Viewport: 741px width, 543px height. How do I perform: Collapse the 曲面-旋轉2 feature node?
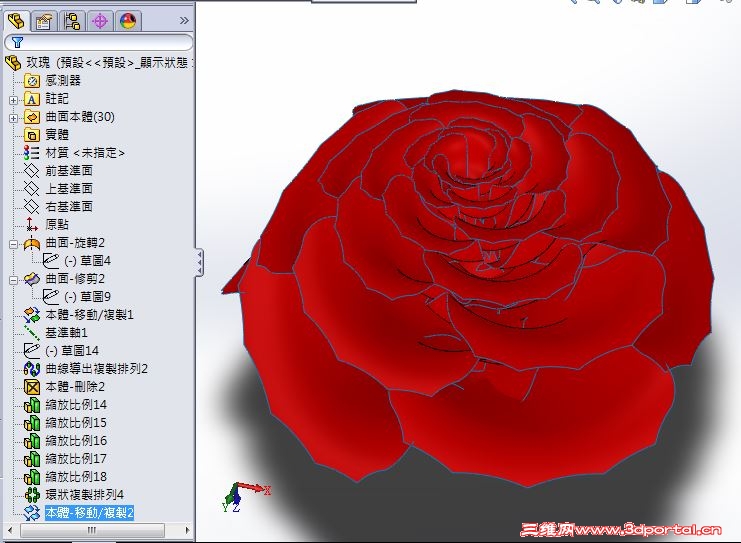[x=13, y=244]
